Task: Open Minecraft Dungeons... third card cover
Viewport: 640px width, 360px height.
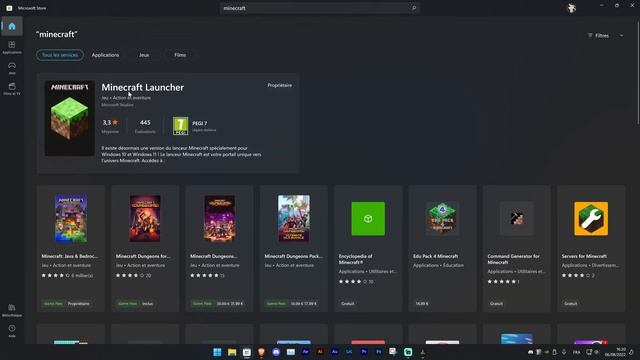Action: [219, 218]
